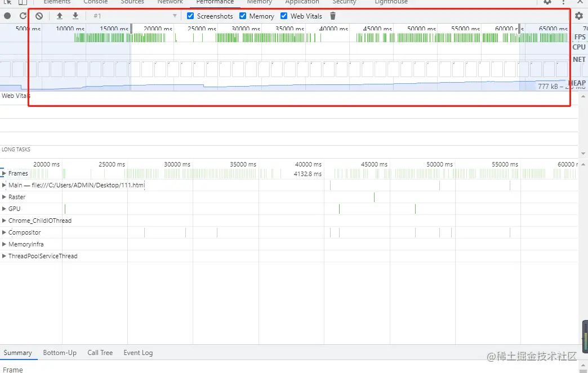
Task: Click the left overview selection handle
Action: point(131,29)
